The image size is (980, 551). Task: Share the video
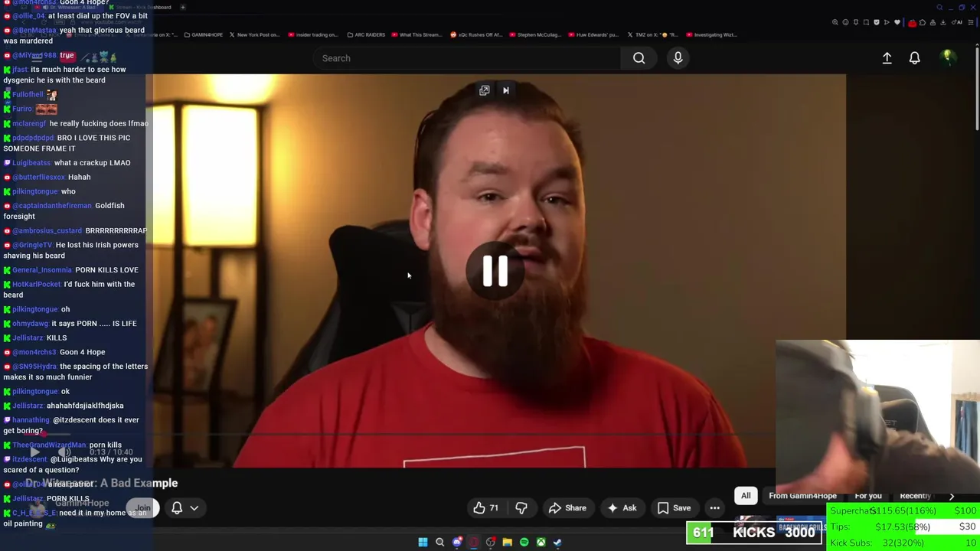tap(567, 508)
